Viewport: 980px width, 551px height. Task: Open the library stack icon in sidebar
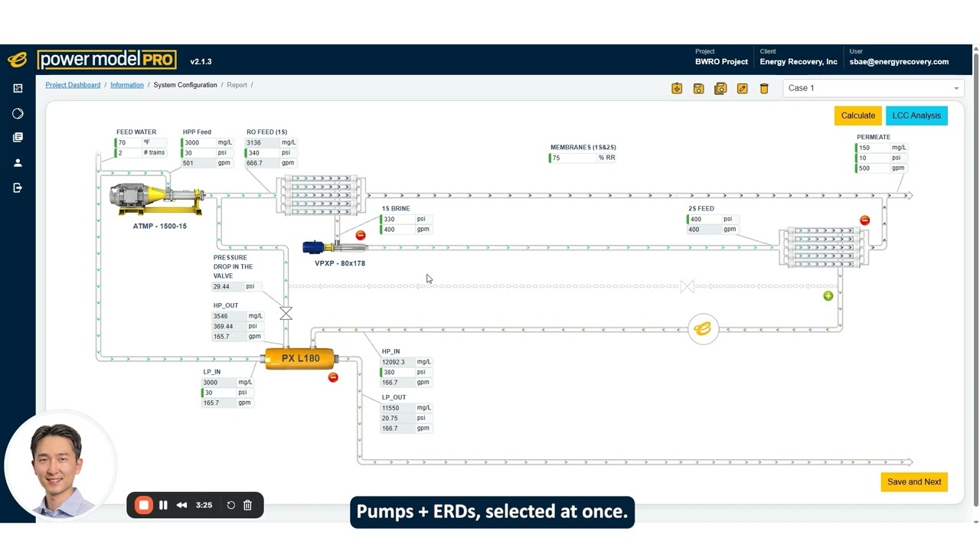(18, 138)
